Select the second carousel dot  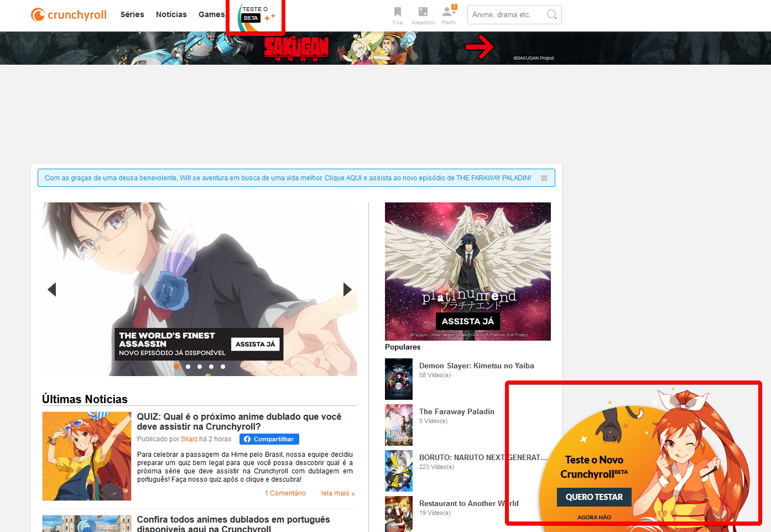188,367
